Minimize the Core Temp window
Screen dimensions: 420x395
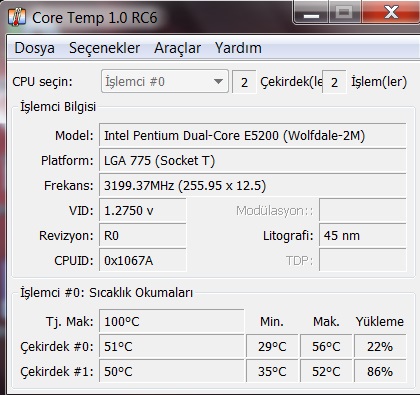(x=311, y=13)
